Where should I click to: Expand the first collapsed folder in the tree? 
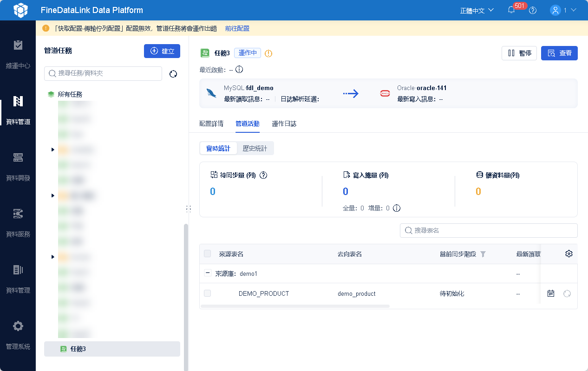52,150
